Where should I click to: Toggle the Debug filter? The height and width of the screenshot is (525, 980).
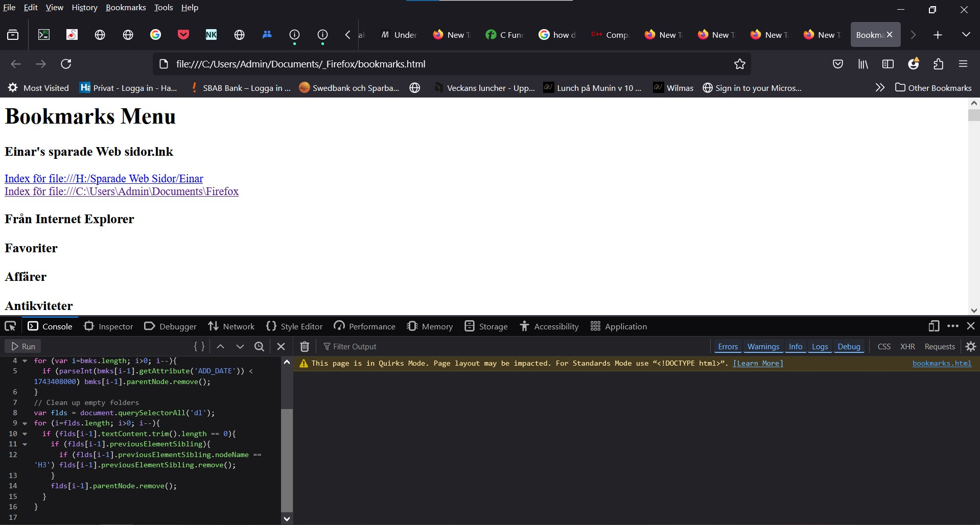849,346
